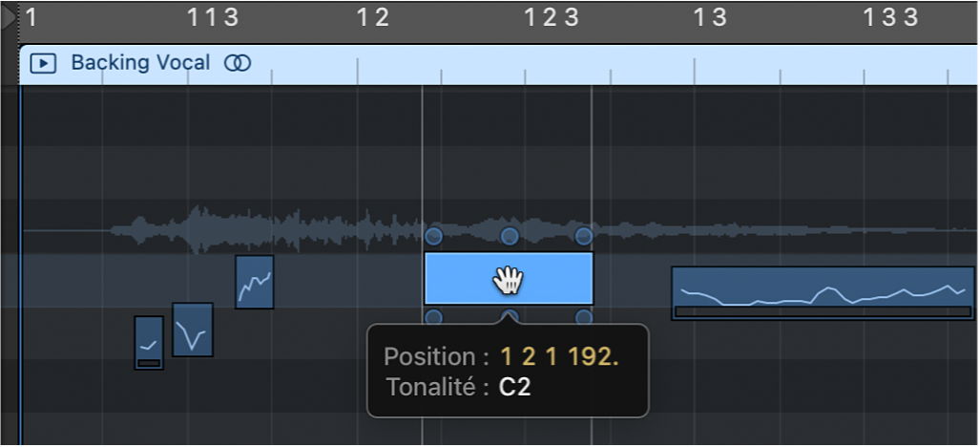Click the triangle at ruler's left edge
This screenshot has width=980, height=447.
[x=9, y=17]
